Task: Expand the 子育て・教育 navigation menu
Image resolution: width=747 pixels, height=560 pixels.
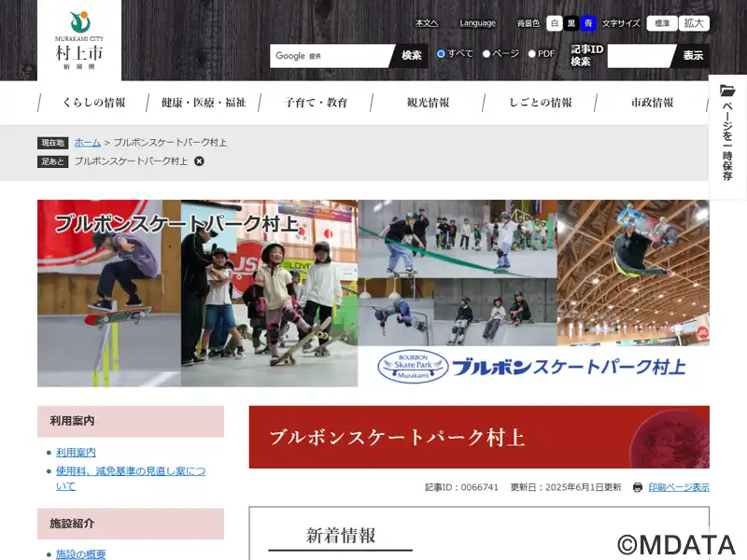Action: pyautogui.click(x=317, y=103)
